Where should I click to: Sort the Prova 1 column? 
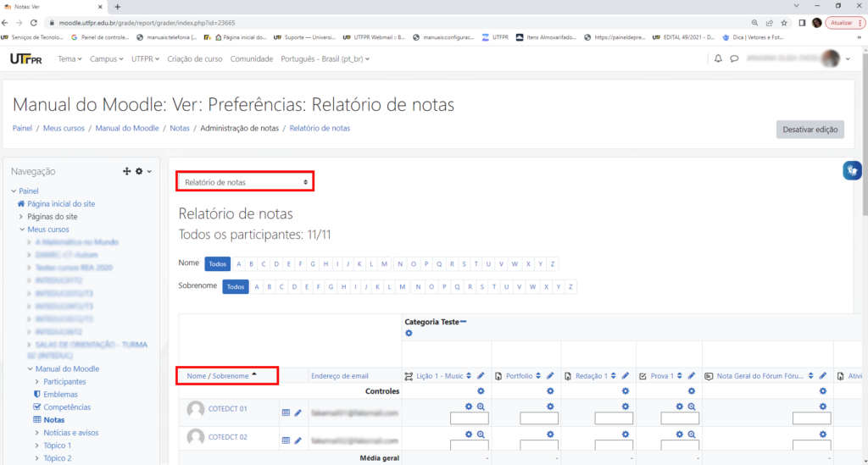coord(679,376)
